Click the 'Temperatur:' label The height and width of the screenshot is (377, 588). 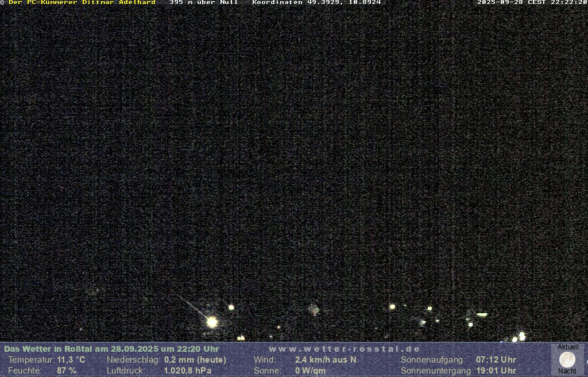(x=31, y=360)
